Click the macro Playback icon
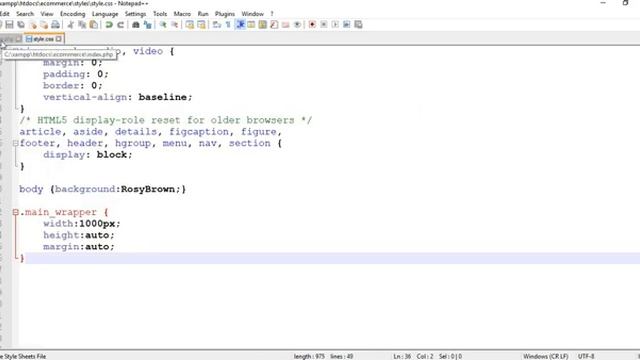 (x=335, y=25)
